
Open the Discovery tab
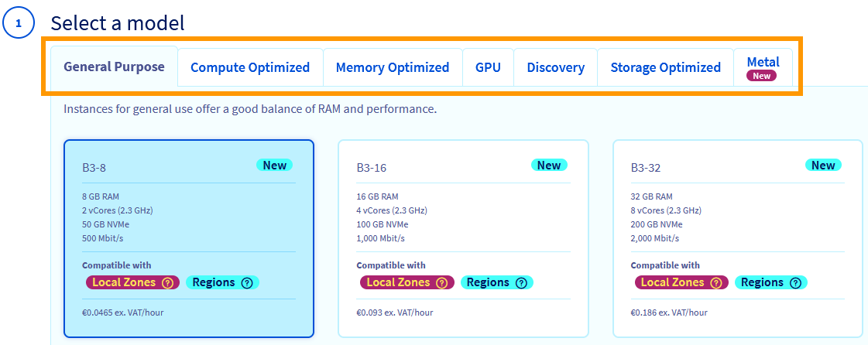[x=555, y=67]
